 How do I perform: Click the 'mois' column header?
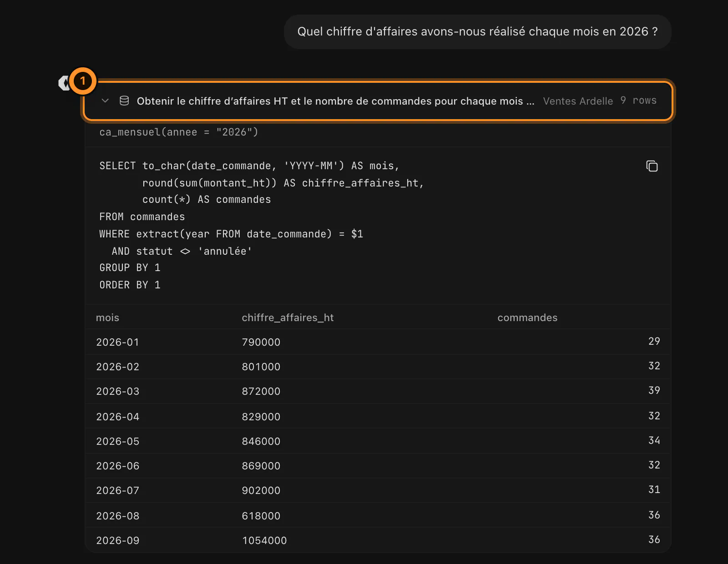coord(107,317)
